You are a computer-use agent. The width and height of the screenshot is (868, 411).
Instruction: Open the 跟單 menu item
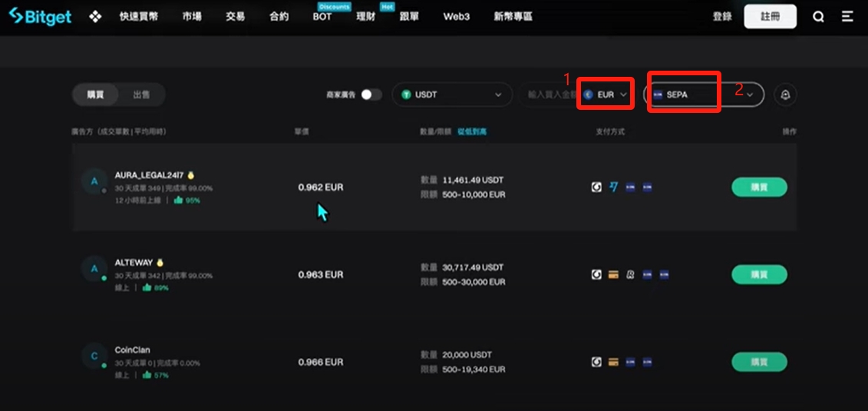[x=409, y=17]
